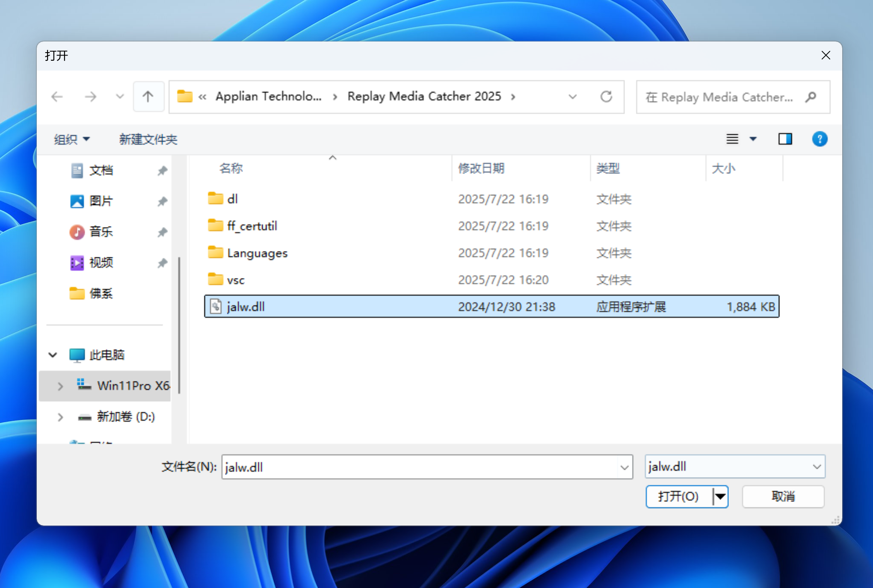This screenshot has height=588, width=873.
Task: Click the Cancel button
Action: (783, 496)
